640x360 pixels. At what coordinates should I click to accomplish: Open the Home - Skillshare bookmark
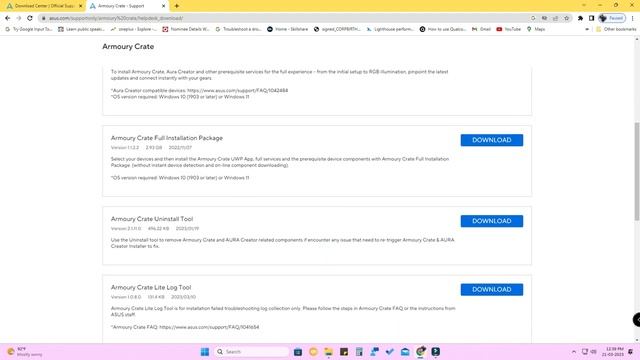[x=287, y=29]
